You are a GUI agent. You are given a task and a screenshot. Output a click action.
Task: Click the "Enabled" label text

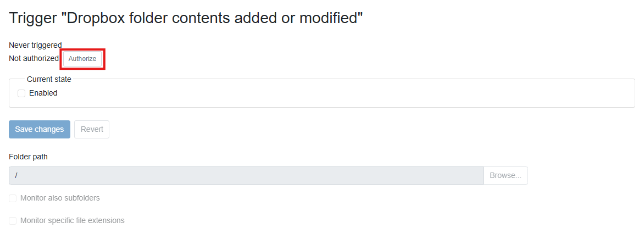43,93
